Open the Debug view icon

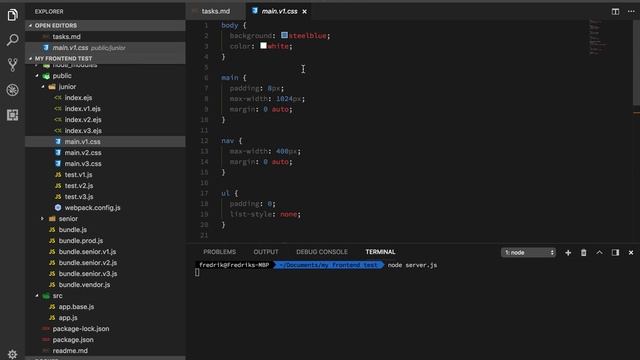click(12, 90)
